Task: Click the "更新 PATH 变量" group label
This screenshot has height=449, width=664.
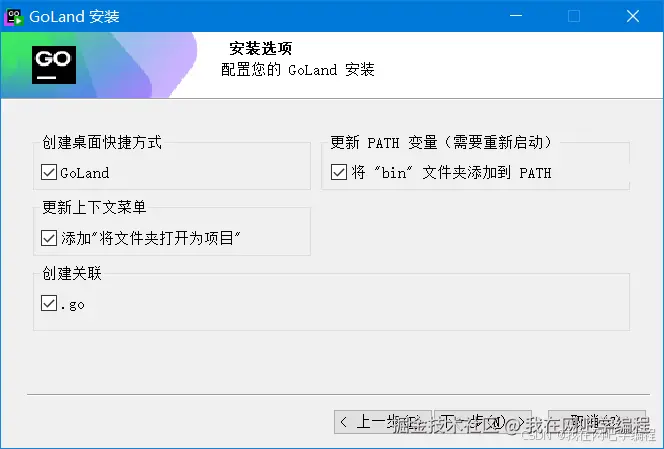Action: [x=442, y=142]
